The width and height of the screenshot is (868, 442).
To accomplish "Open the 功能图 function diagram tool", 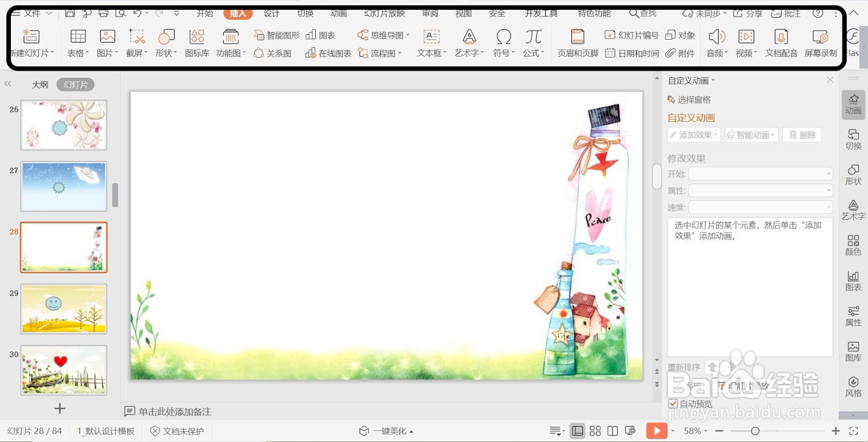I will tap(231, 43).
